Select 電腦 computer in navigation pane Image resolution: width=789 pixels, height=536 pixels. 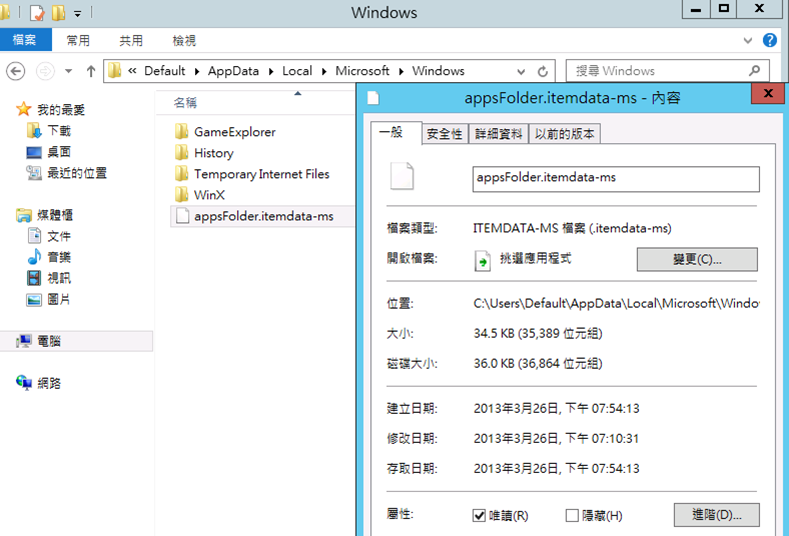[x=76, y=341]
